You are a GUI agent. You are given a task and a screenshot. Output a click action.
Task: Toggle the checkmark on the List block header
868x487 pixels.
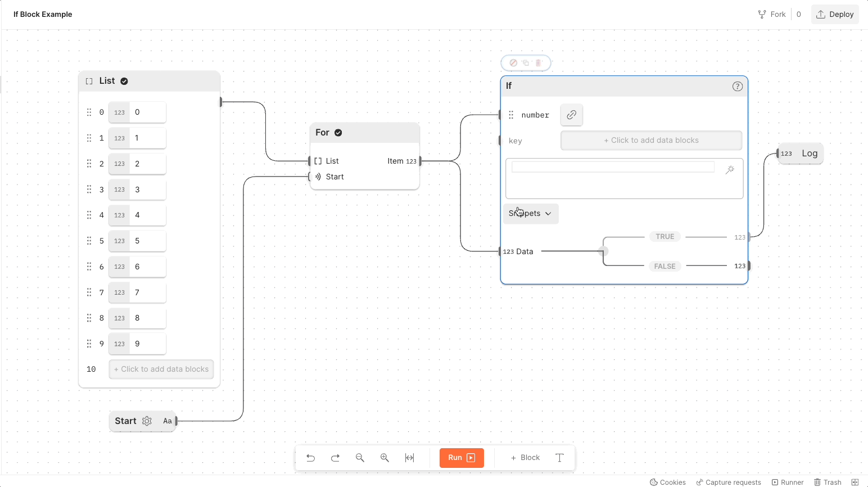(x=124, y=81)
